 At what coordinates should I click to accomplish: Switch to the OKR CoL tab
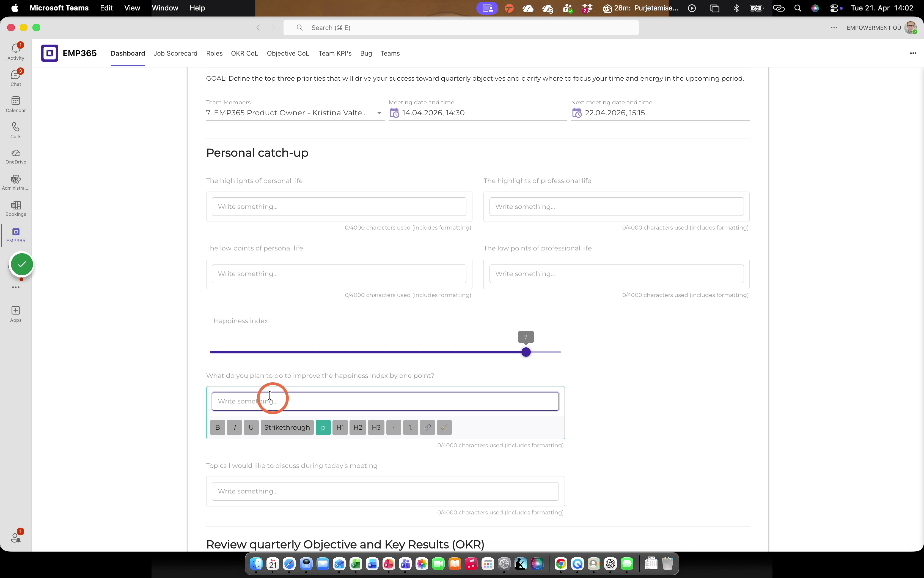[244, 53]
